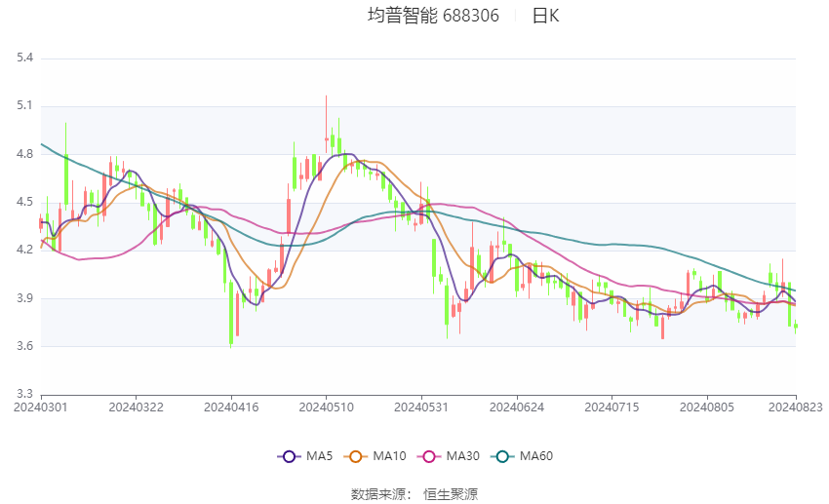Viewport: 829px width, 504px height.
Task: Click the 均普智能 688306 chart title
Action: coord(433,16)
